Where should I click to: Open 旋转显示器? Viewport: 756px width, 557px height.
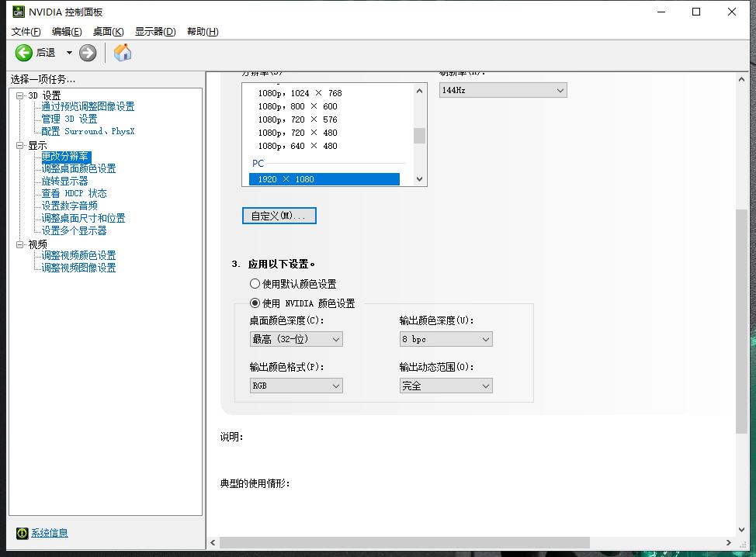pos(64,182)
